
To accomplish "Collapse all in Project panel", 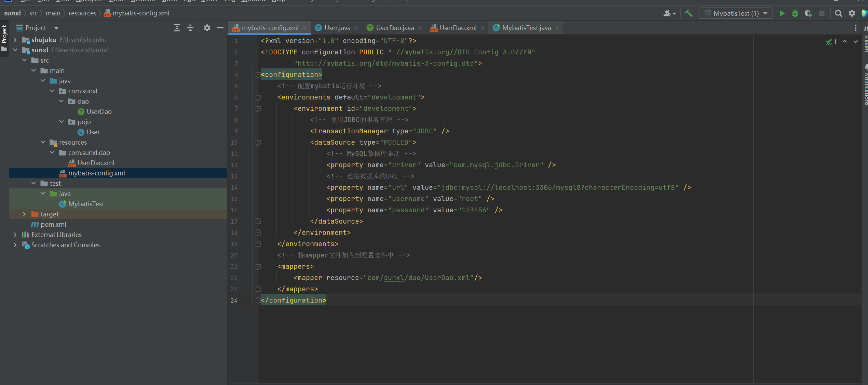I will pyautogui.click(x=190, y=28).
